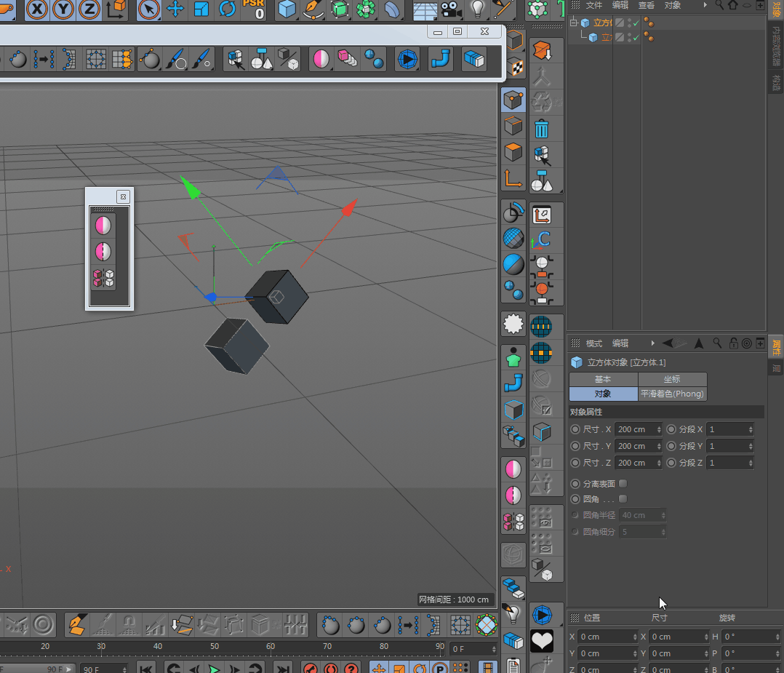Click the rotation H stepper arrows
Screen dimensions: 784x673
pyautogui.click(x=777, y=637)
